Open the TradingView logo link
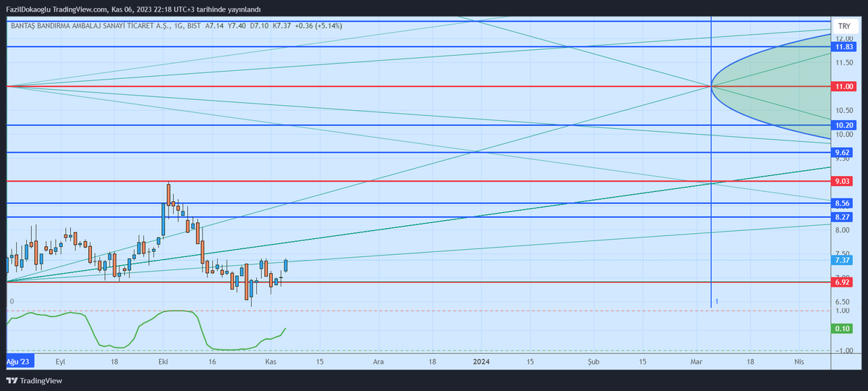 point(35,381)
